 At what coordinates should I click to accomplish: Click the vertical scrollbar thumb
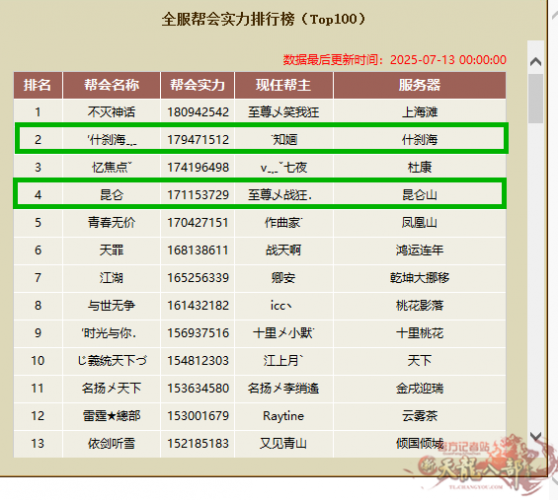pos(535,99)
